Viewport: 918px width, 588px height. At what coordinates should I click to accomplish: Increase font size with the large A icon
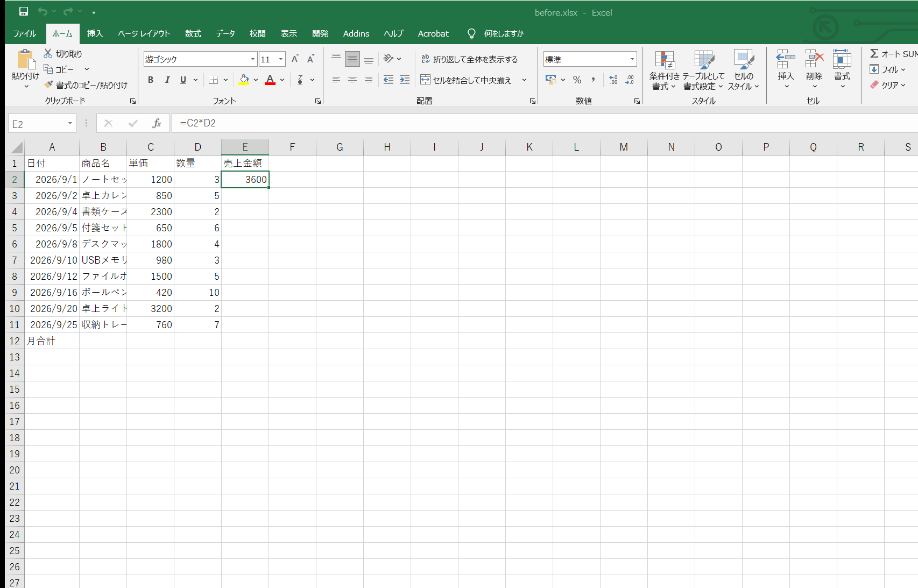pos(295,59)
